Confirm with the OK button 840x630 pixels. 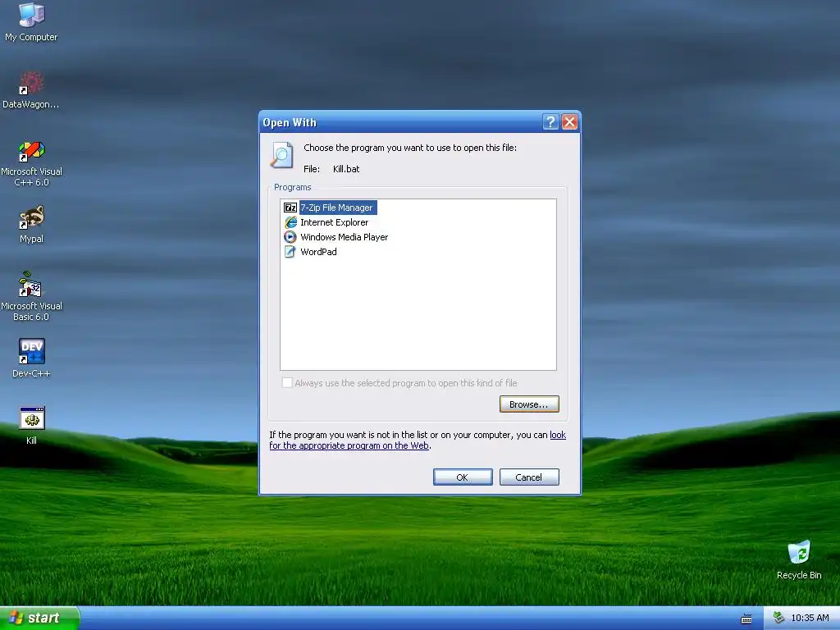tap(463, 477)
